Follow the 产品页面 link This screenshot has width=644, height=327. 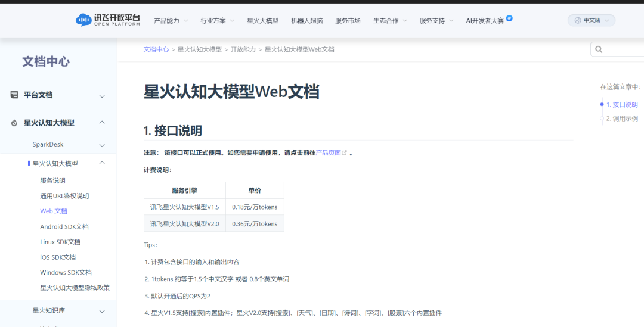coord(328,152)
